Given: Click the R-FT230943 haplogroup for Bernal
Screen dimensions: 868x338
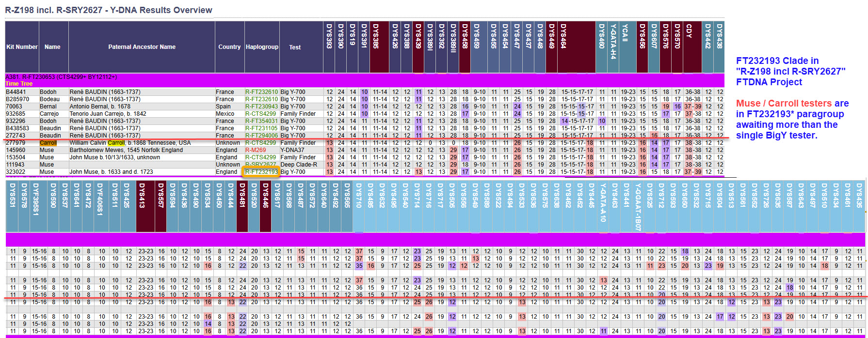Looking at the screenshot, I should pos(261,107).
